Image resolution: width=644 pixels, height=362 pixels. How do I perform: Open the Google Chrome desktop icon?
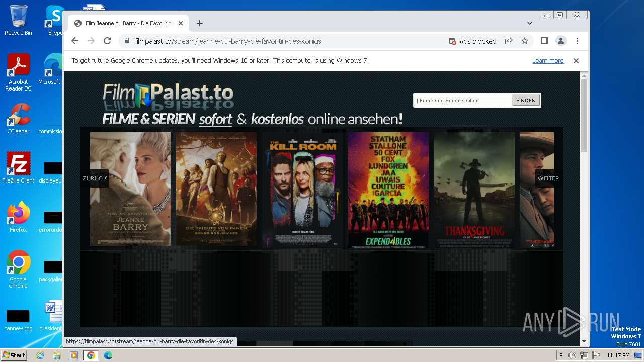(18, 269)
